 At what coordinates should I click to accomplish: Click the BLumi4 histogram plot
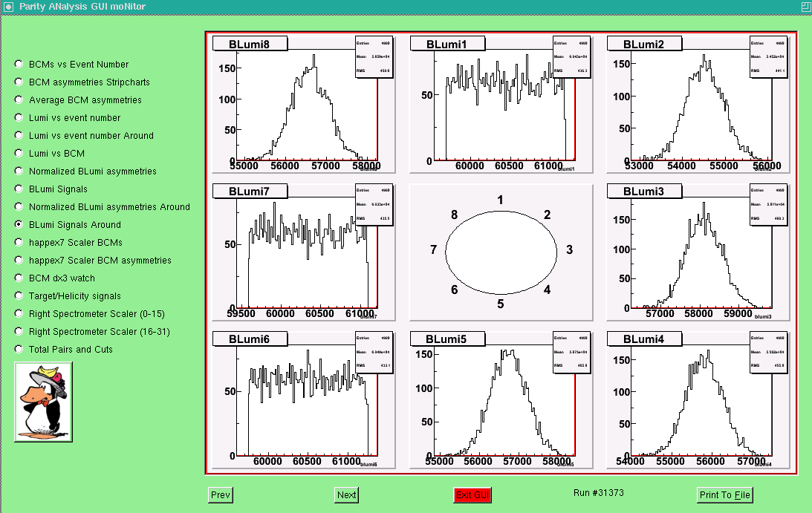pos(698,399)
